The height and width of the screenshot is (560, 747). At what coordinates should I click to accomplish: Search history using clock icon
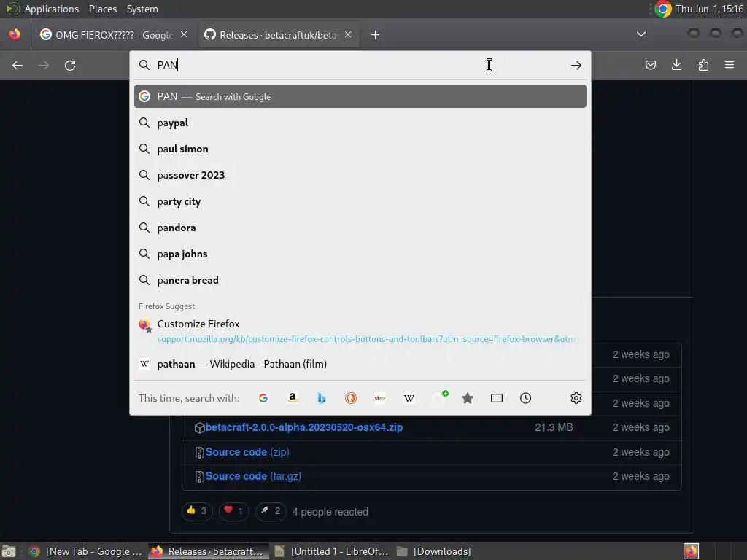tap(525, 398)
